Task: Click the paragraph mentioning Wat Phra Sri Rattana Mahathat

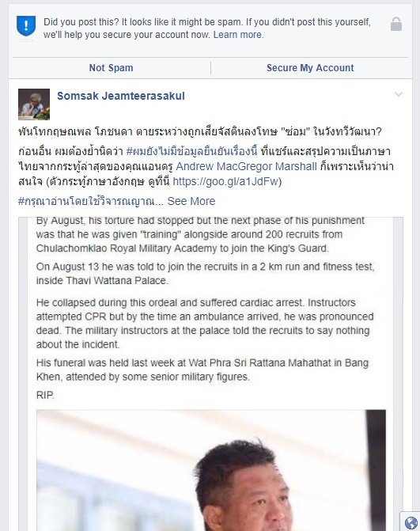Action: (202, 370)
